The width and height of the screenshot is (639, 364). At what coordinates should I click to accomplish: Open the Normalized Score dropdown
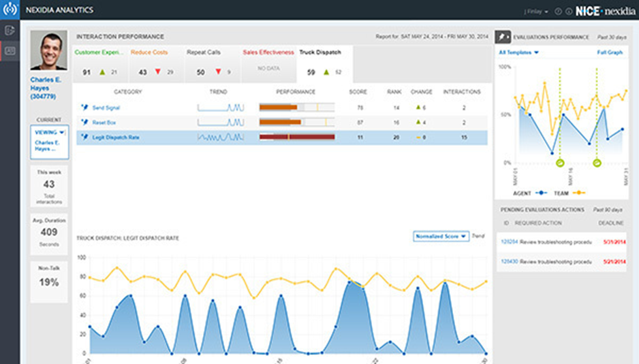(441, 236)
